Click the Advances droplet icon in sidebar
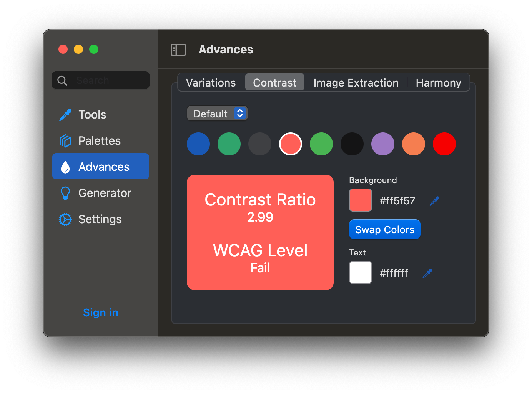 pyautogui.click(x=65, y=167)
